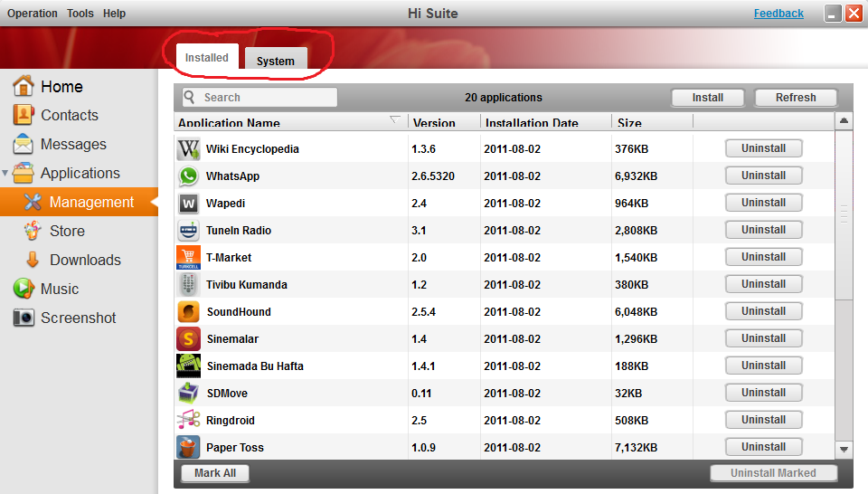
Task: Open the Home section icon
Action: point(24,87)
